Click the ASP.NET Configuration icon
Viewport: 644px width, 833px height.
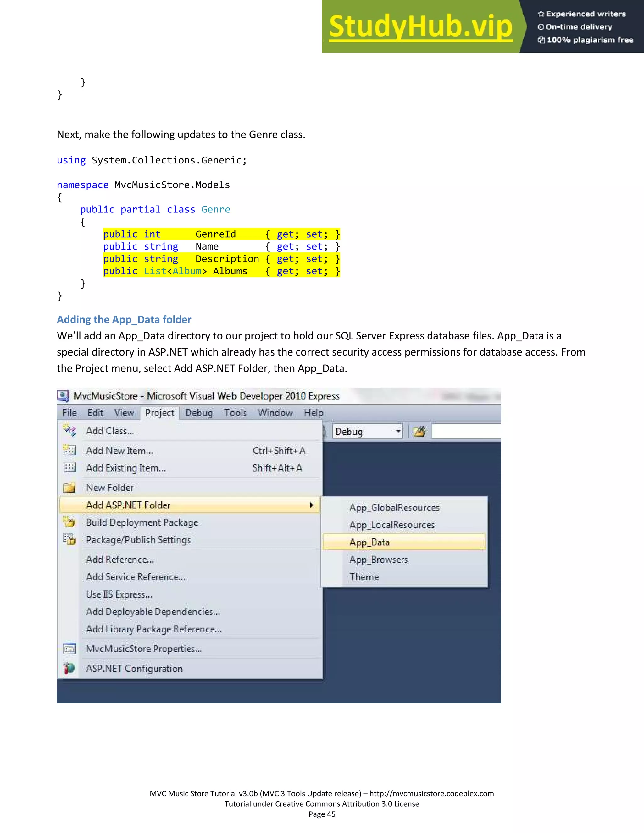tap(69, 668)
